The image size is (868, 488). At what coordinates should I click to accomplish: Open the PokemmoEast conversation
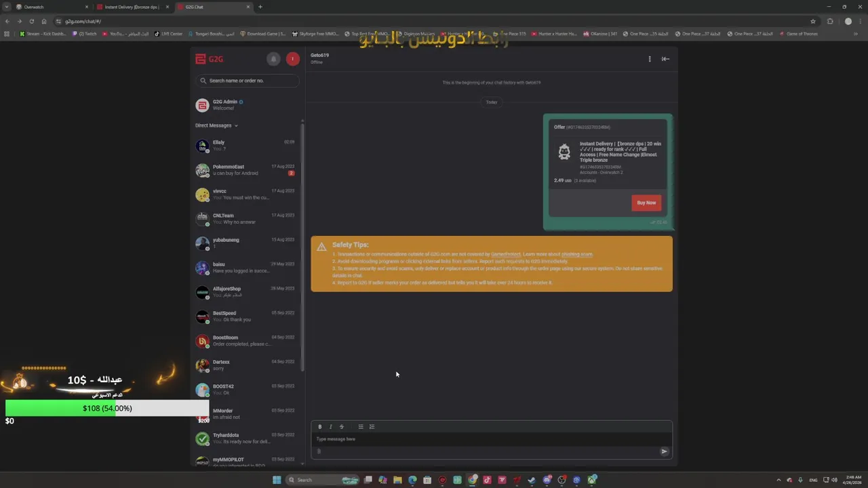click(x=248, y=170)
